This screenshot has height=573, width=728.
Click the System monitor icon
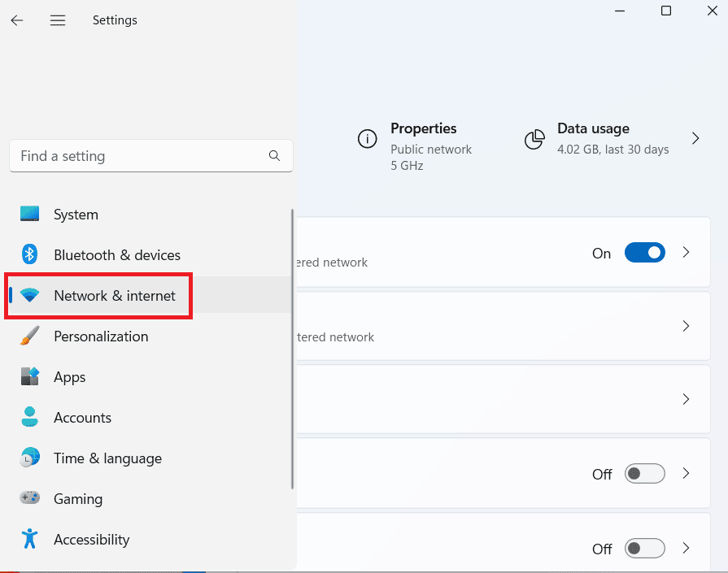pos(30,214)
